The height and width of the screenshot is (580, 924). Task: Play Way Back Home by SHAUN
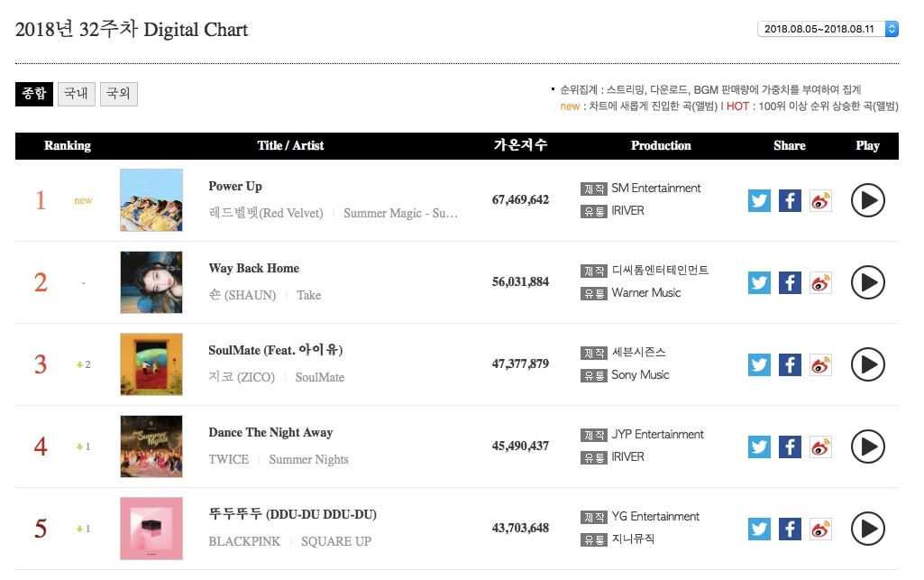click(867, 282)
